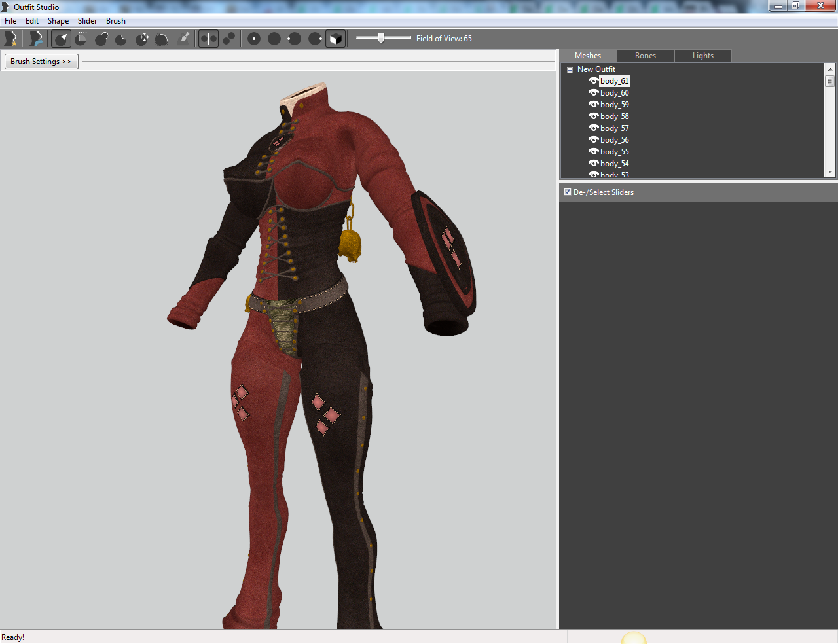Uncheck the De-/Select Sliders checkbox
This screenshot has width=838, height=644.
568,192
